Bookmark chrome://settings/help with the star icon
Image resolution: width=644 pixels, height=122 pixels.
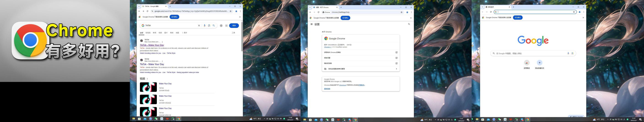tap(401, 12)
